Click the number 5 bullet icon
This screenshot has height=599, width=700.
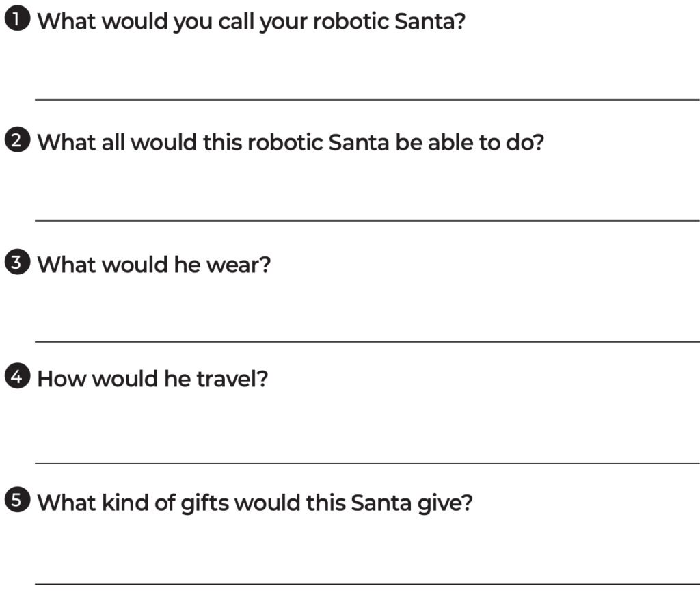click(16, 501)
